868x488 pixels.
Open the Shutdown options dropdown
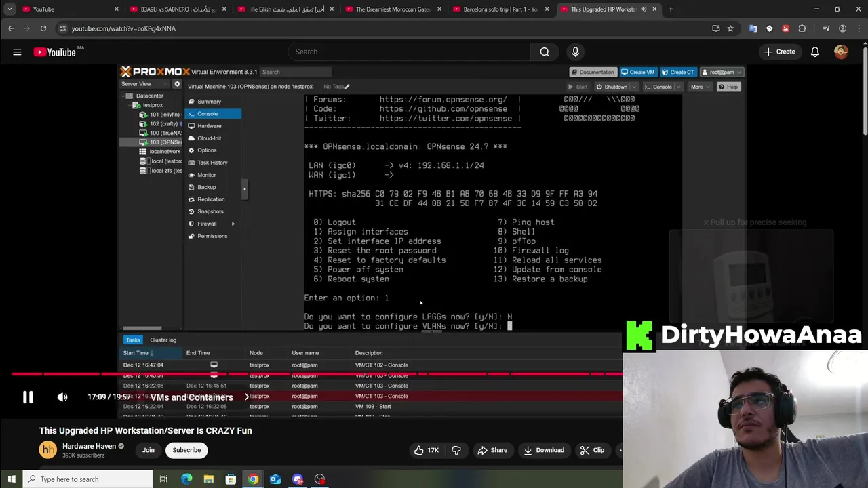(634, 87)
